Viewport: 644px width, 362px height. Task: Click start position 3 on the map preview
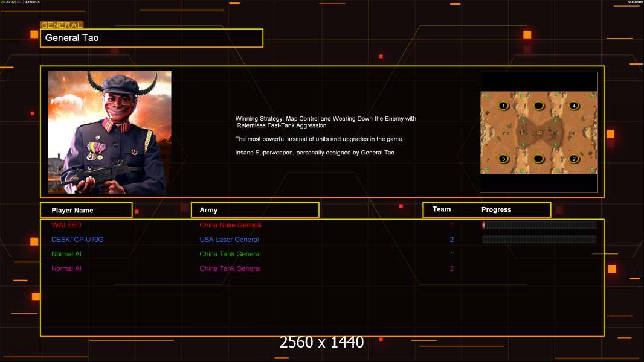[x=503, y=159]
